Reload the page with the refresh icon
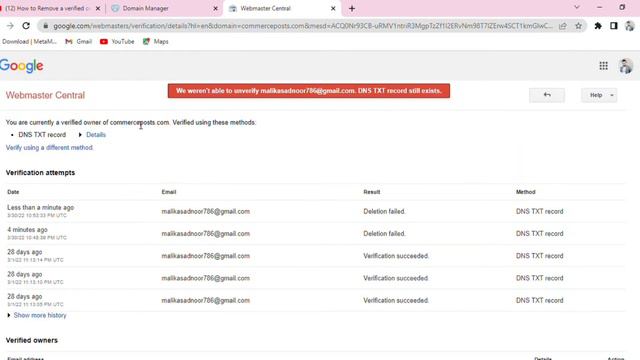Image resolution: width=640 pixels, height=360 pixels. (x=26, y=26)
